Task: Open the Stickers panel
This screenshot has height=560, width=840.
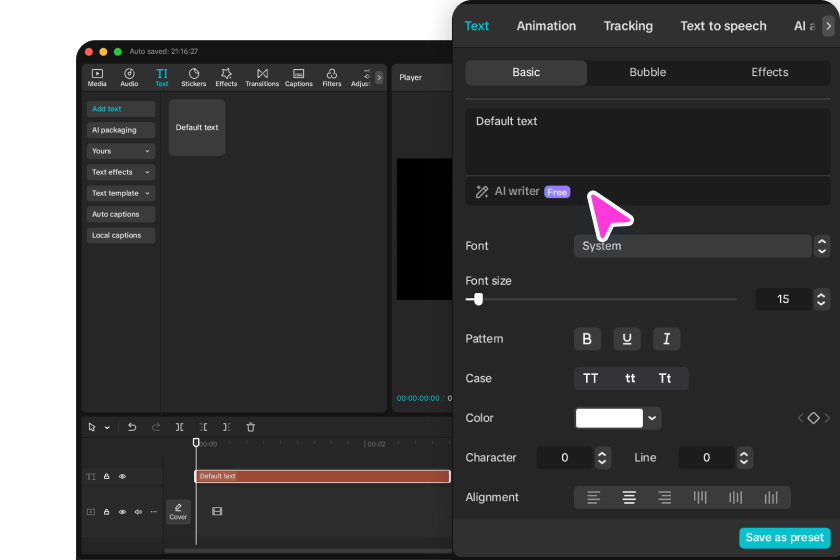Action: [193, 77]
